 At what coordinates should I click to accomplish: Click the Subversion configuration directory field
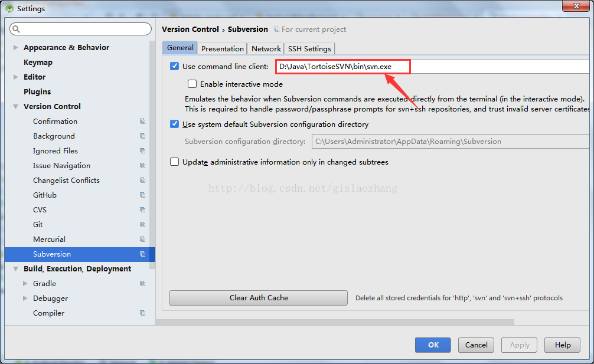(451, 142)
